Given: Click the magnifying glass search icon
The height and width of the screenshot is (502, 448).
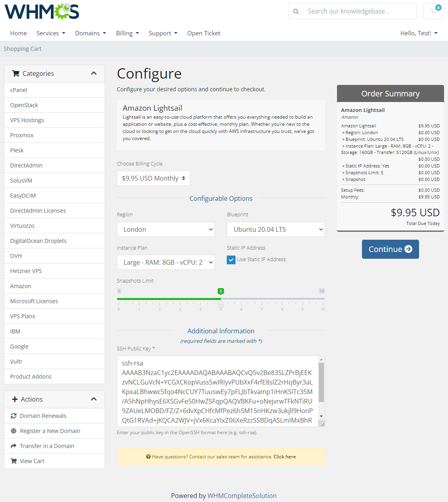Looking at the screenshot, I should pos(296,11).
